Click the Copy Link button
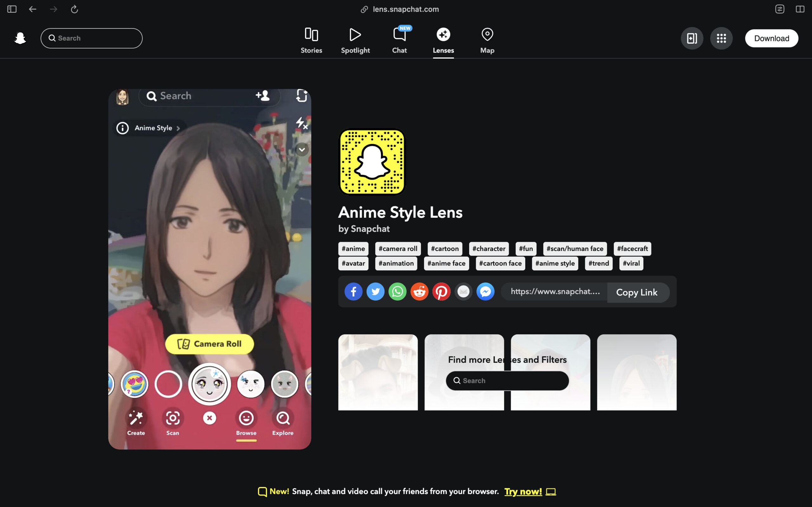Viewport: 812px width, 507px height. click(x=637, y=292)
